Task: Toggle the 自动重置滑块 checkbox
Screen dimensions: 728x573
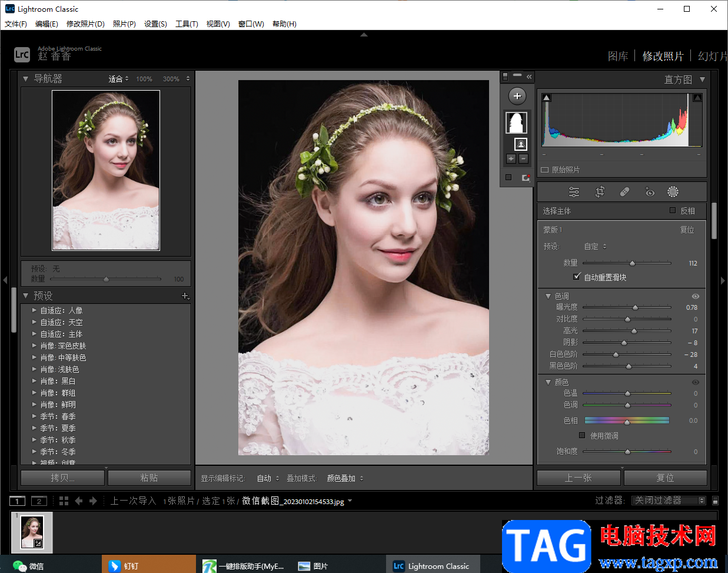Action: pos(577,277)
